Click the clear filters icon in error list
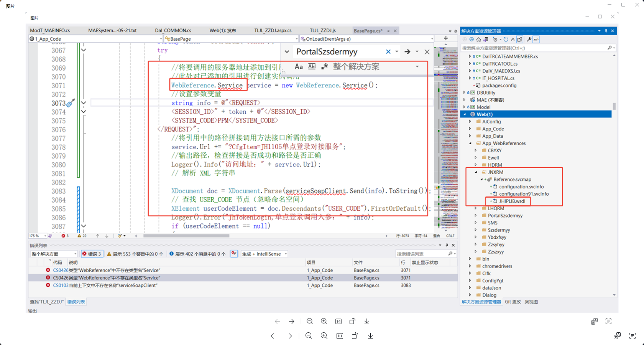Viewport: 644px width, 345px height. (x=234, y=254)
